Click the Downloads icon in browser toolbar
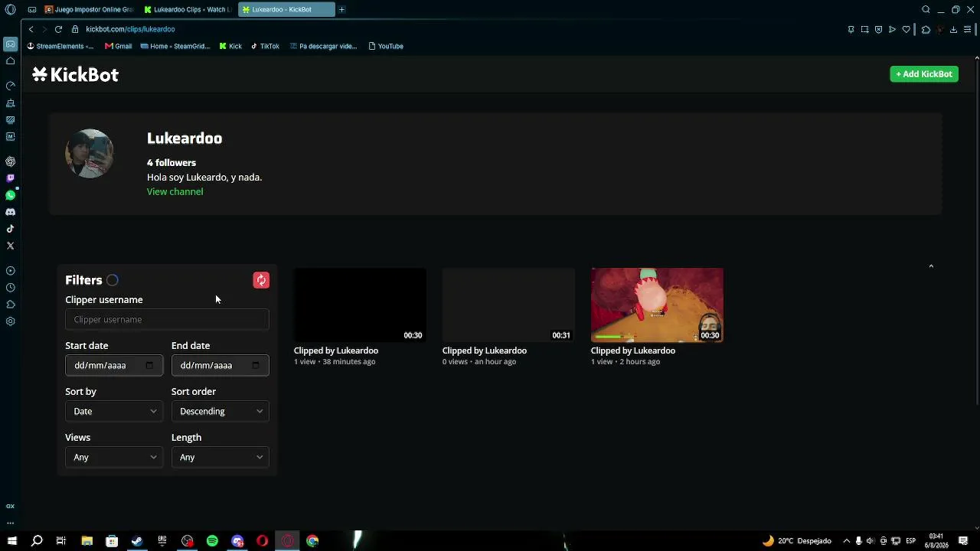Image resolution: width=980 pixels, height=551 pixels. pos(953,29)
